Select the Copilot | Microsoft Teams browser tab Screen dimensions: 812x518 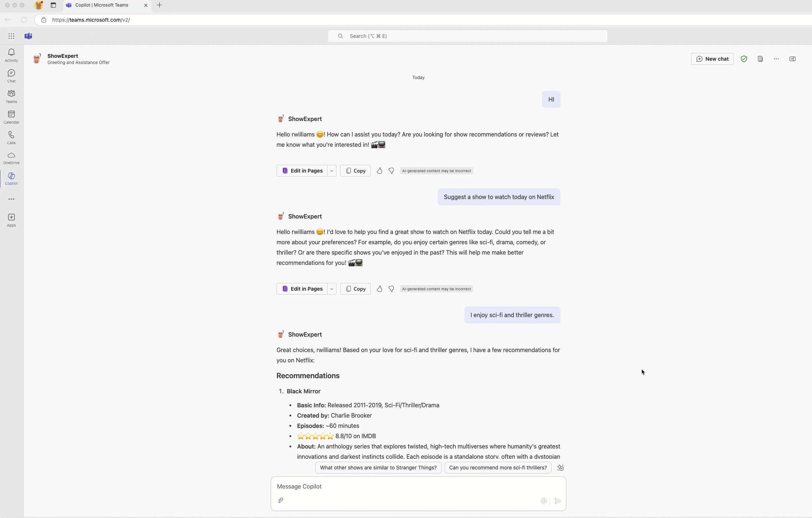(101, 5)
